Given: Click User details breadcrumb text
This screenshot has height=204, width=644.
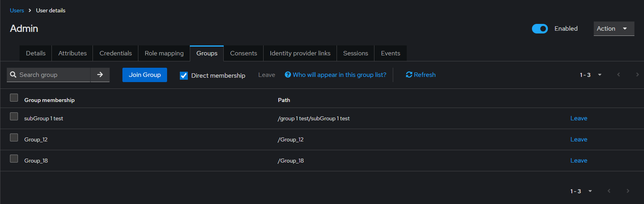Looking at the screenshot, I should coord(51,10).
